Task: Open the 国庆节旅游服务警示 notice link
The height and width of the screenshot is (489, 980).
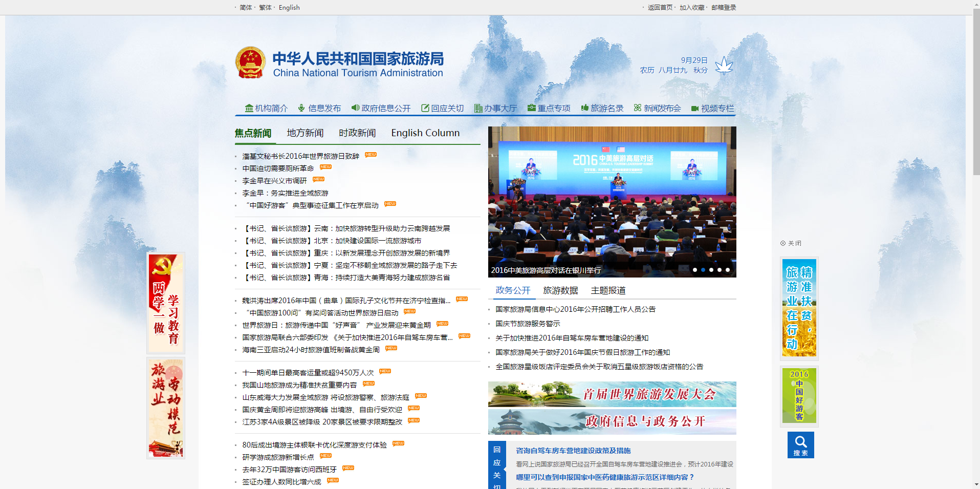Action: coord(528,324)
